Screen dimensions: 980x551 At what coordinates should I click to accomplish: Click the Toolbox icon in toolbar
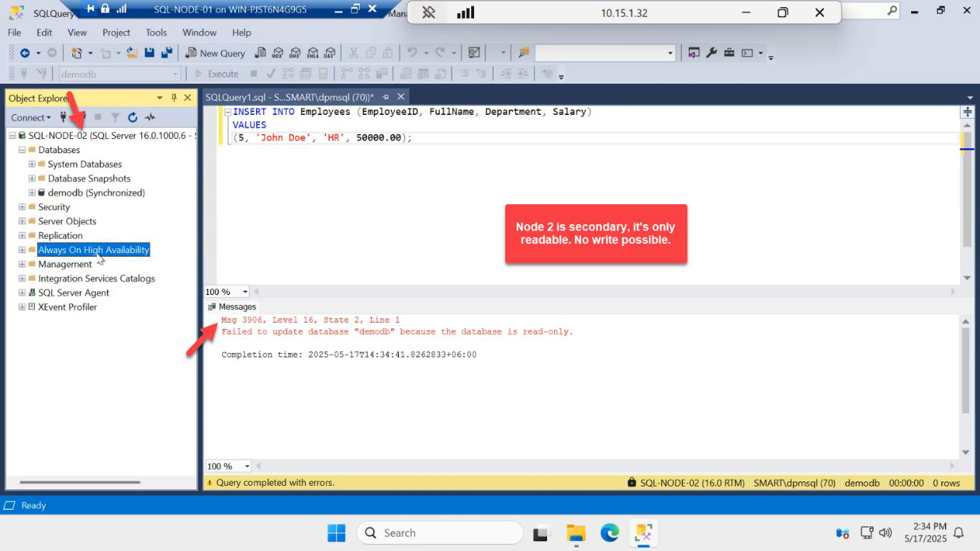(729, 53)
